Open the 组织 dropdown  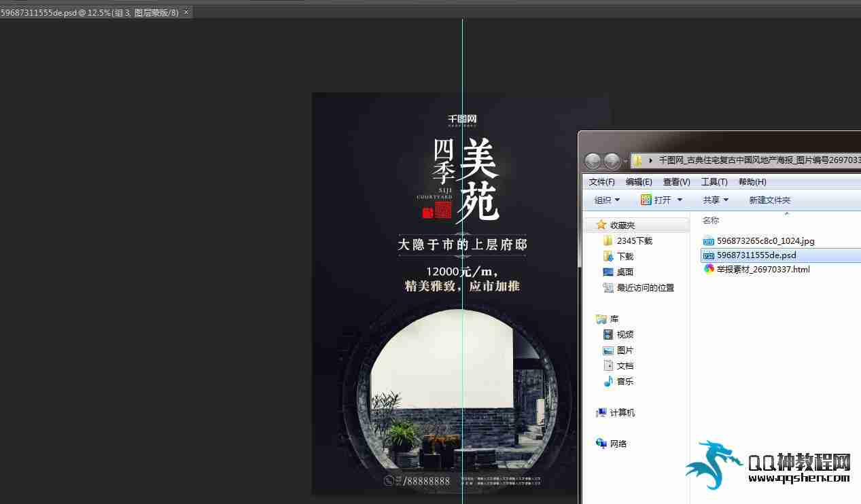tap(607, 200)
